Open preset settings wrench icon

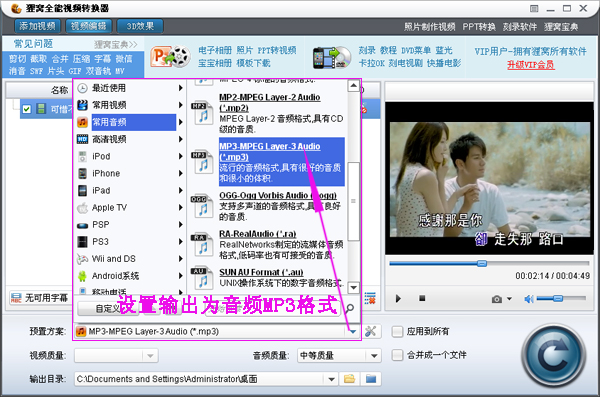pyautogui.click(x=370, y=332)
